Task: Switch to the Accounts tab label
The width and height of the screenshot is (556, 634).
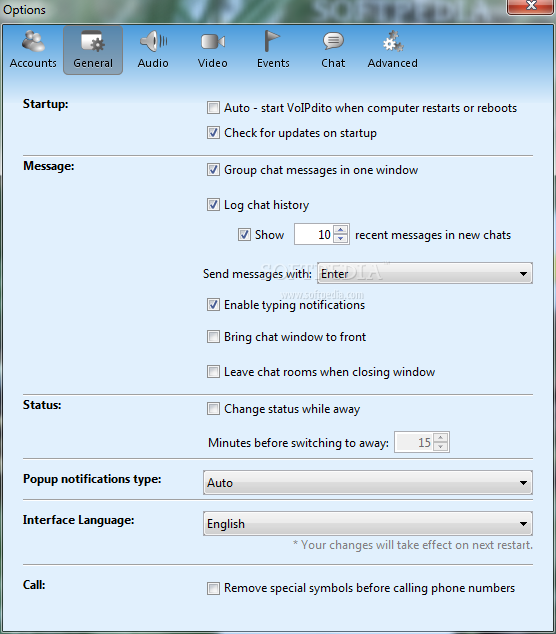Action: (33, 63)
